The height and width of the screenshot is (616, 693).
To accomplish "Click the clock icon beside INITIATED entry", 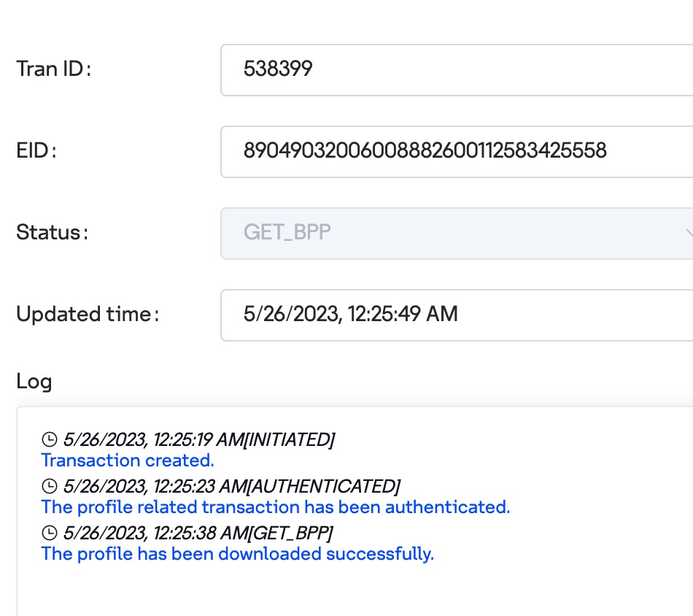I will [x=50, y=439].
